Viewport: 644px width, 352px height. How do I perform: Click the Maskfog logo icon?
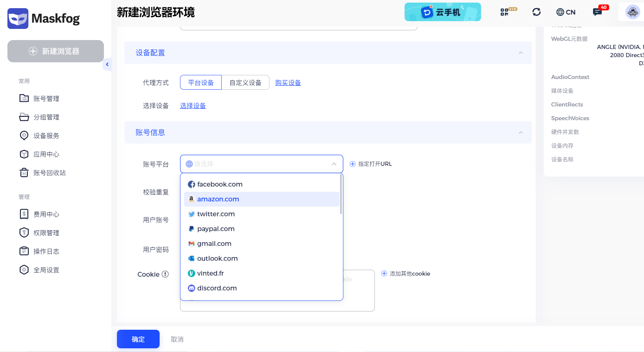coord(18,18)
